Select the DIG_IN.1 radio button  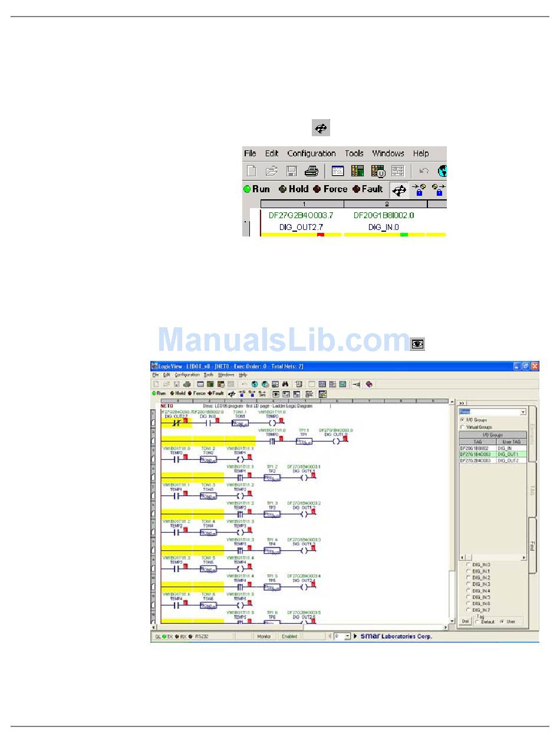point(469,571)
